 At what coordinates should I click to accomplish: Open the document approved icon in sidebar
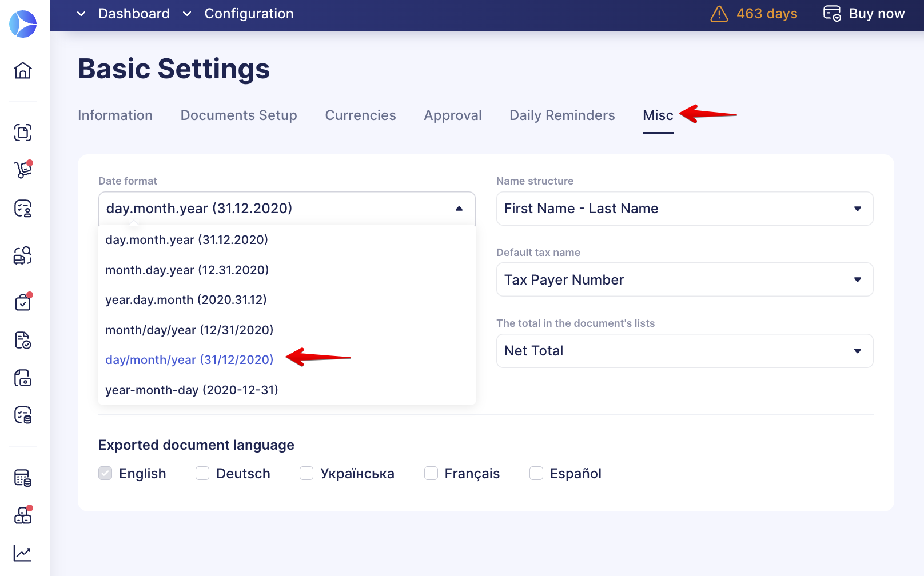23,340
